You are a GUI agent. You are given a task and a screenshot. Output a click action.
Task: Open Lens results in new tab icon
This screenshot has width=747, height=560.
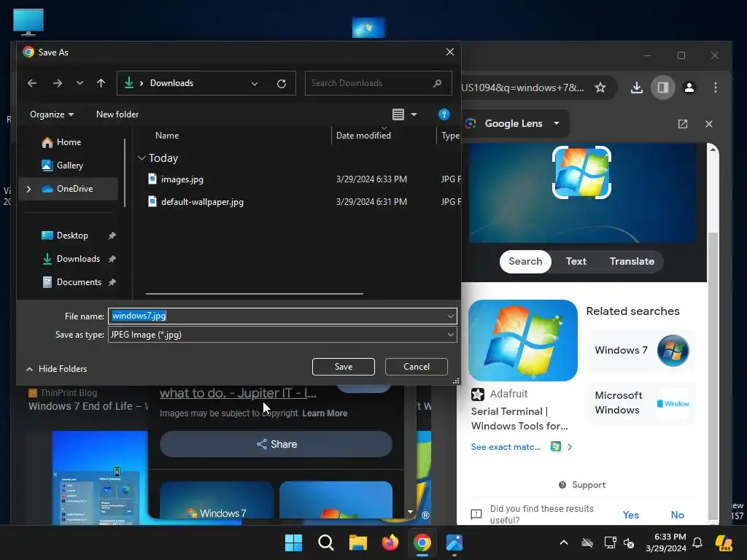pyautogui.click(x=683, y=124)
